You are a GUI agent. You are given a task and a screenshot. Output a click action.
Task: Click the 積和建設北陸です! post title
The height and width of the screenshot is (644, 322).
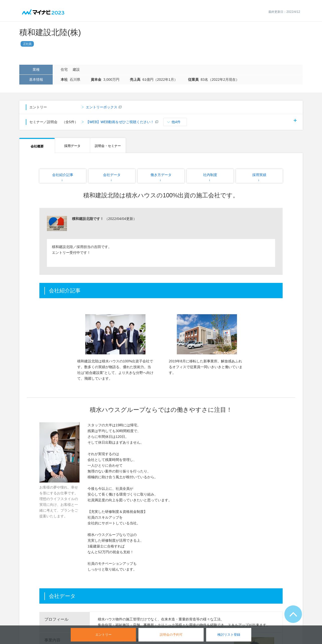88,219
